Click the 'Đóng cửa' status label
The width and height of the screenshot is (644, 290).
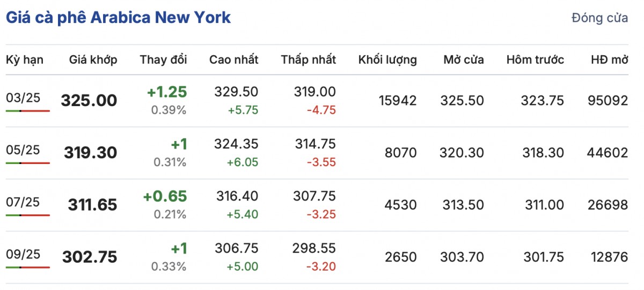coord(599,18)
